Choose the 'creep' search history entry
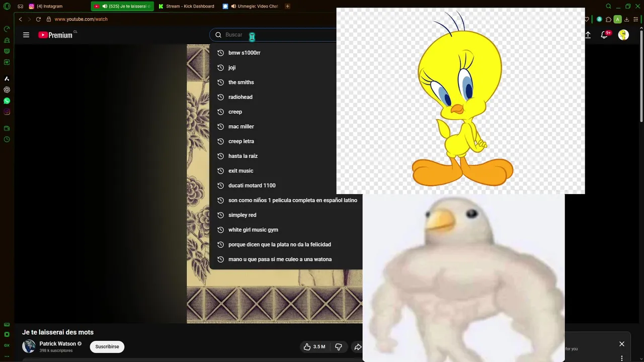The width and height of the screenshot is (644, 362). (x=286, y=112)
